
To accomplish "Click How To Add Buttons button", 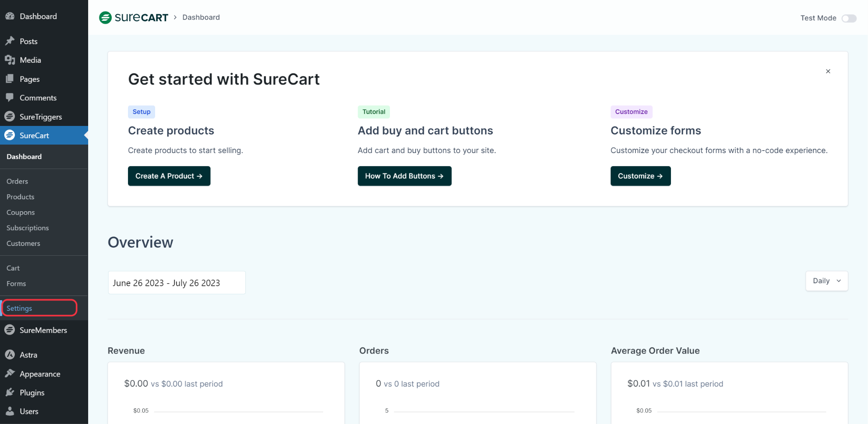I will [x=404, y=176].
